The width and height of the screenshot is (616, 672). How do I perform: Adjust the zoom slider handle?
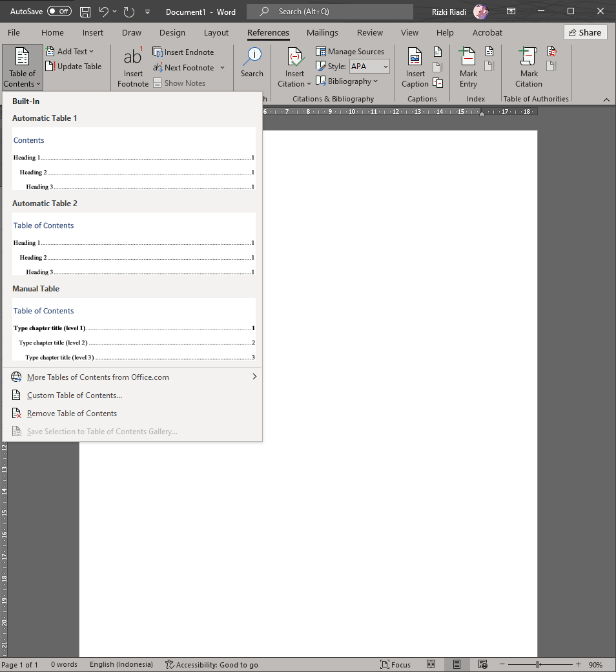[x=538, y=664]
